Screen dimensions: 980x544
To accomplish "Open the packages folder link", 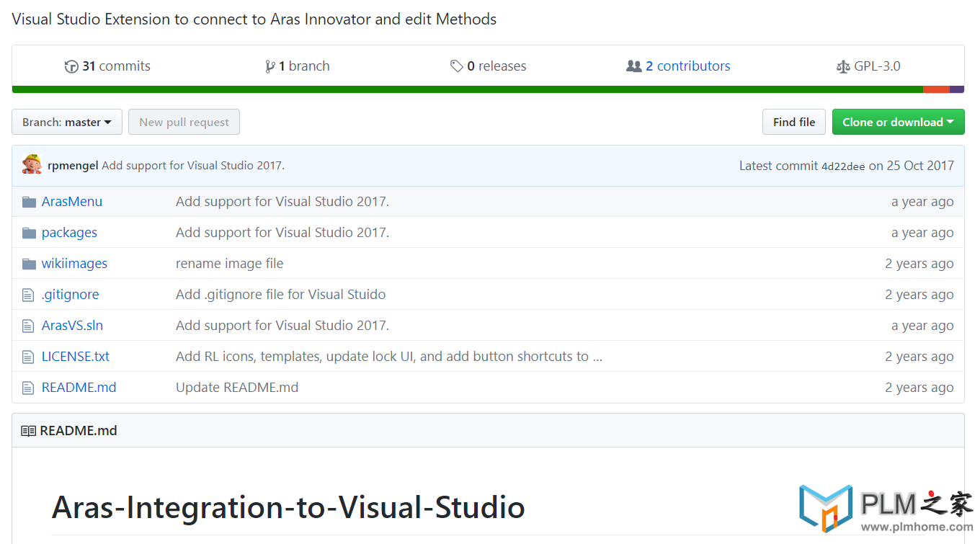I will [x=69, y=233].
